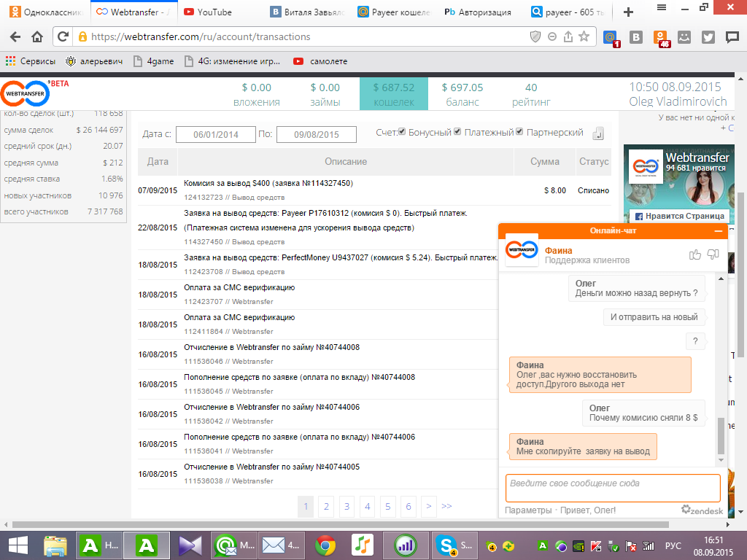This screenshot has width=747, height=560.
Task: Open the кошелек $ 687.52 section
Action: point(393,94)
